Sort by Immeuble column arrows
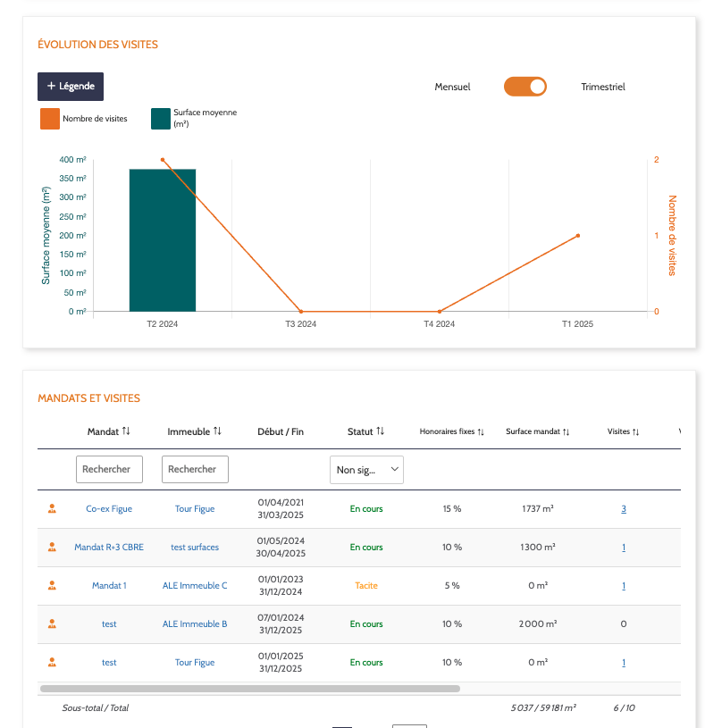 217,431
